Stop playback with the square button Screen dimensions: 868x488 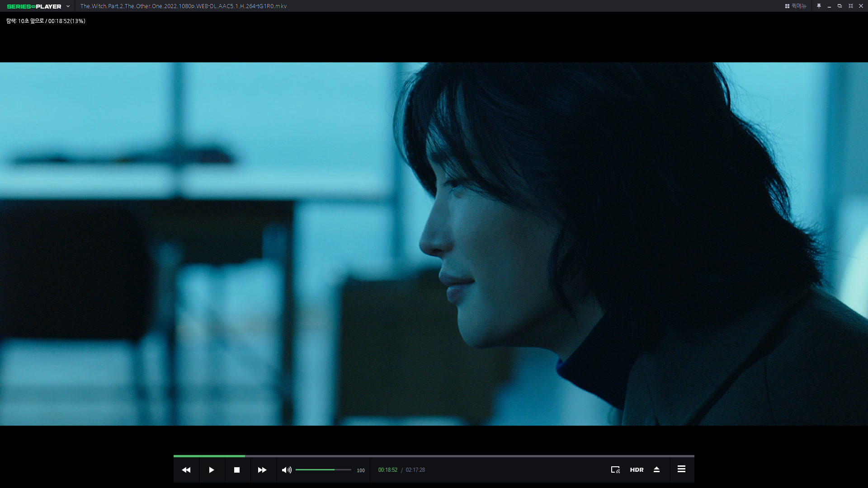click(x=237, y=470)
